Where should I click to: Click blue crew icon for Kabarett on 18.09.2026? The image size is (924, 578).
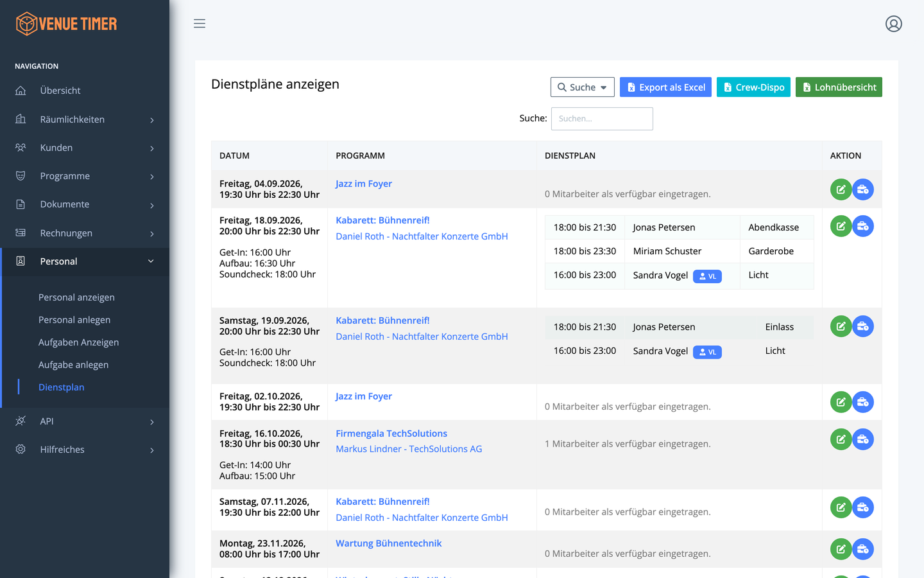click(x=863, y=226)
